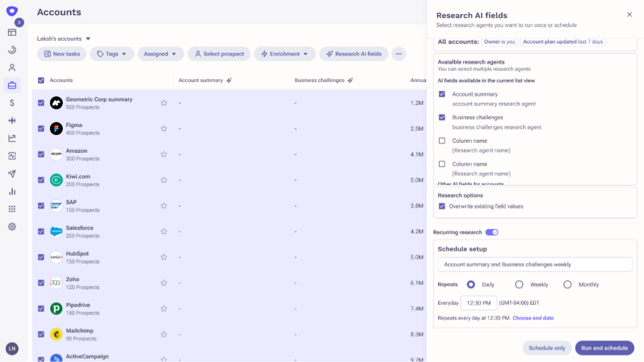Image resolution: width=644 pixels, height=362 pixels.
Task: Uncheck Overwrite existing field values
Action: tap(442, 206)
